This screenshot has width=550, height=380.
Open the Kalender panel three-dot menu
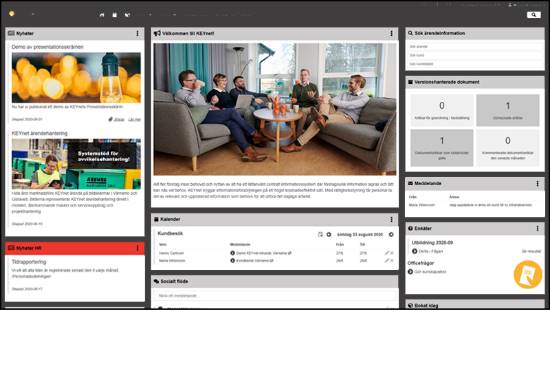click(391, 220)
